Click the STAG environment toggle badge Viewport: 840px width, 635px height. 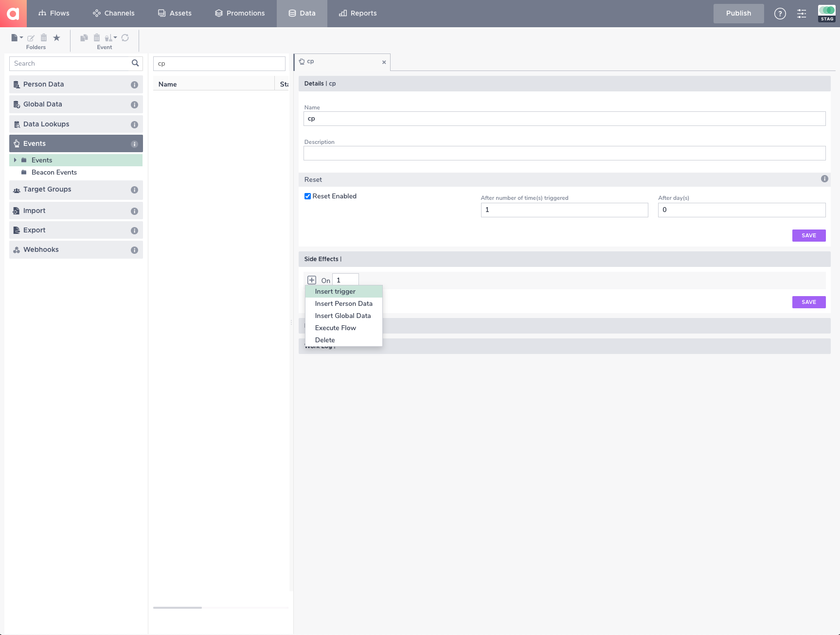[827, 14]
